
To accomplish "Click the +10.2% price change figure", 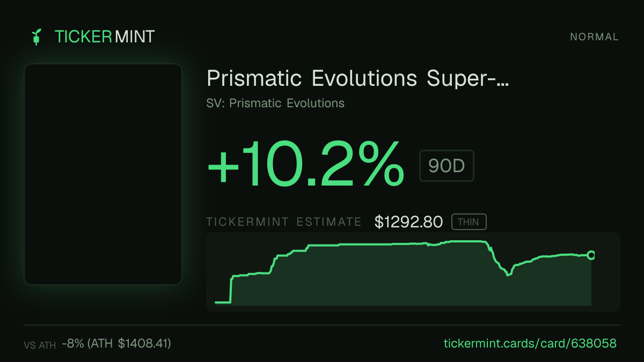I will [305, 164].
